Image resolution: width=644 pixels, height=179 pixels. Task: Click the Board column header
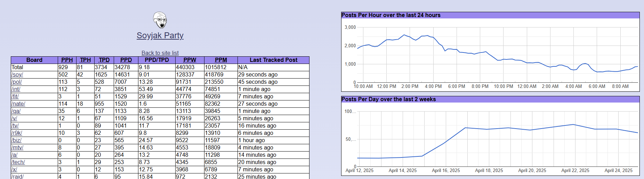pyautogui.click(x=34, y=60)
